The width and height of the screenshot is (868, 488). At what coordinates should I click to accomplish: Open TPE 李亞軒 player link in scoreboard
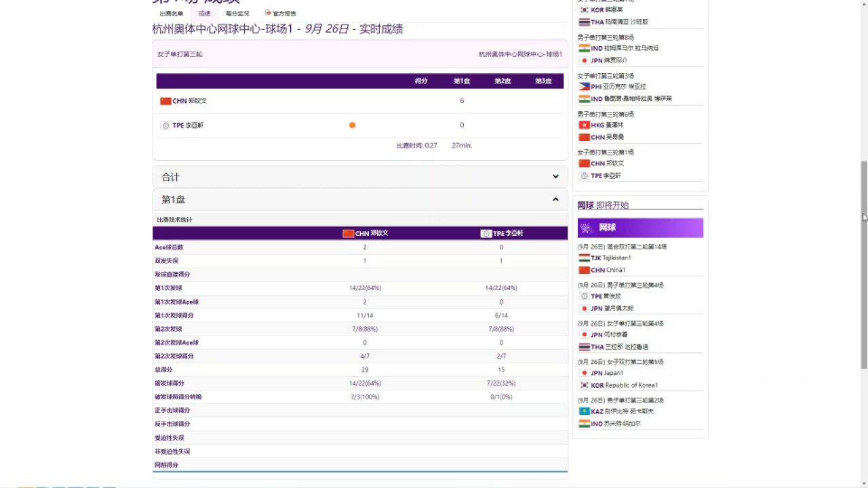click(188, 125)
